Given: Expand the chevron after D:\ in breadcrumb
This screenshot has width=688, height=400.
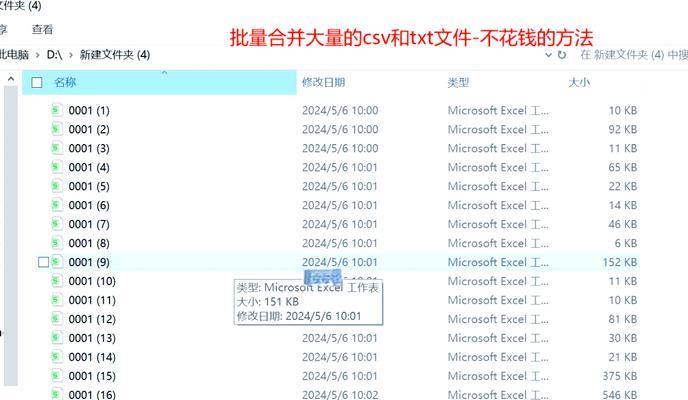Looking at the screenshot, I should 71,55.
